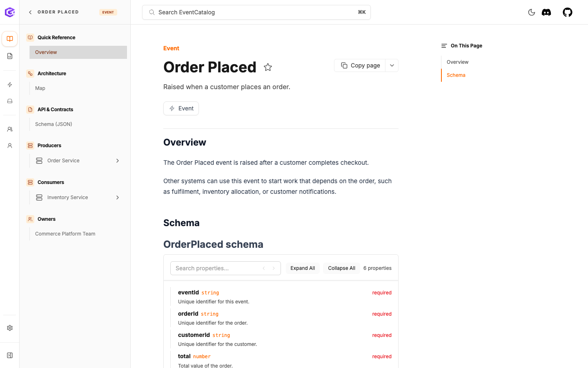Viewport: 588px width, 368px height.
Task: Click Expand All properties
Action: pyautogui.click(x=303, y=268)
